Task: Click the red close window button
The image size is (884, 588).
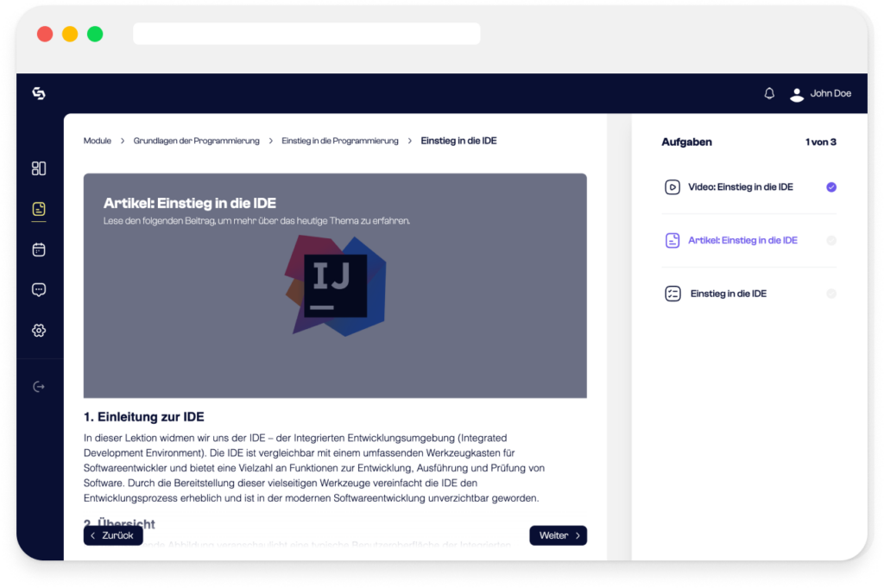Action: [x=45, y=34]
